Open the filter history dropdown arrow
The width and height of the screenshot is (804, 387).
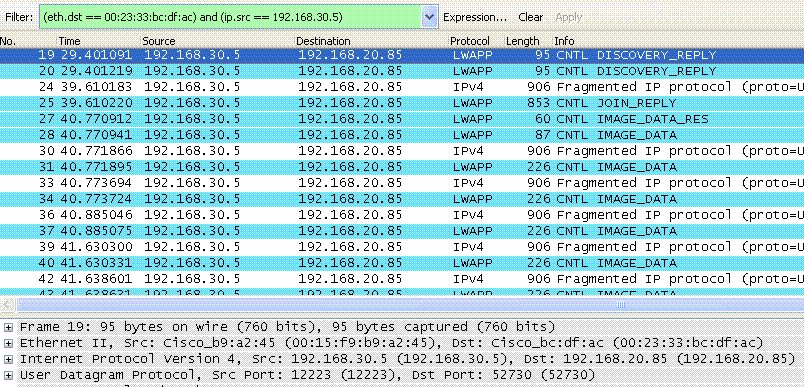[x=430, y=17]
